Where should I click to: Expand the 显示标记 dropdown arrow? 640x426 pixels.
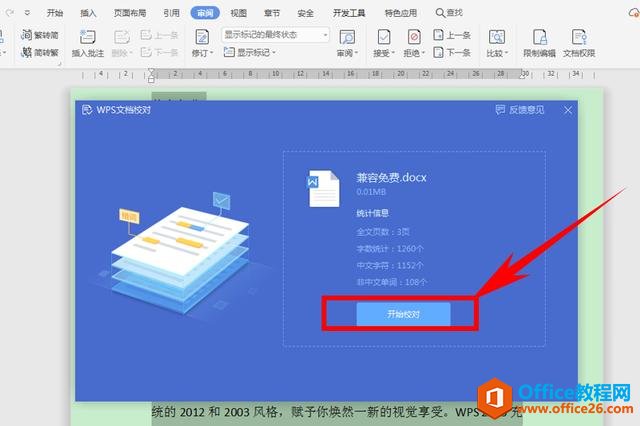tap(274, 53)
